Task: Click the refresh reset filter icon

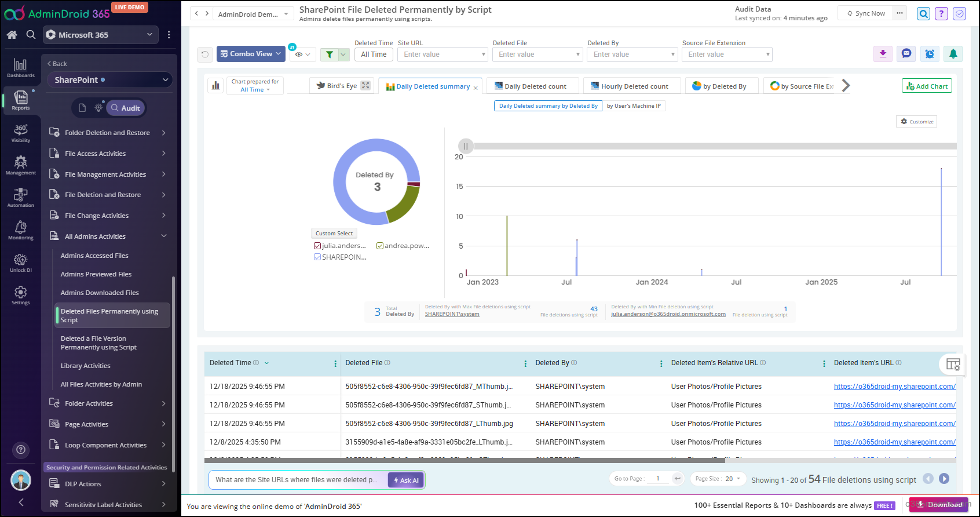Action: 204,54
